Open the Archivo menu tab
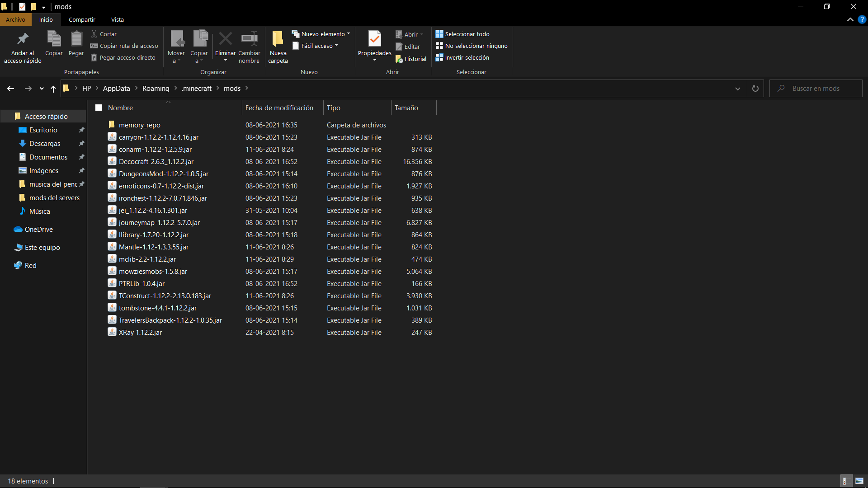This screenshot has height=488, width=868. pyautogui.click(x=15, y=19)
